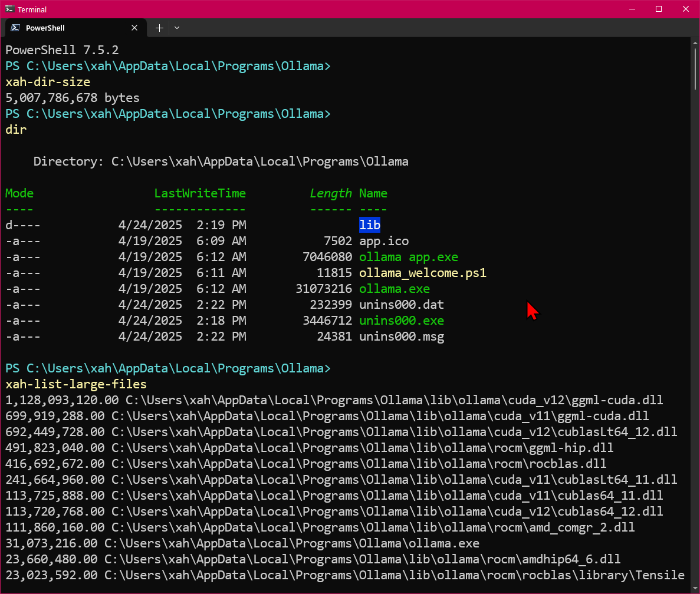The width and height of the screenshot is (700, 594).
Task: Click the cublas64_12.dll line
Action: pos(334,511)
